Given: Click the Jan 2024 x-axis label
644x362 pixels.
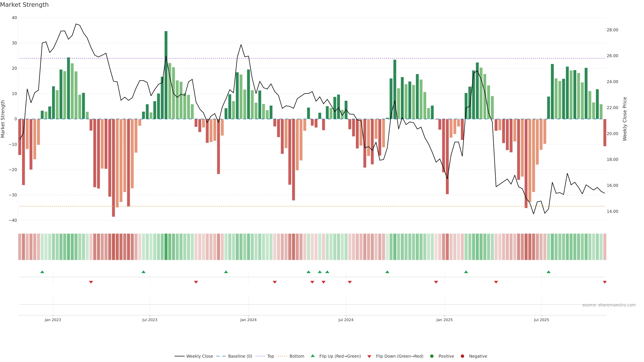Looking at the screenshot, I should click(248, 320).
